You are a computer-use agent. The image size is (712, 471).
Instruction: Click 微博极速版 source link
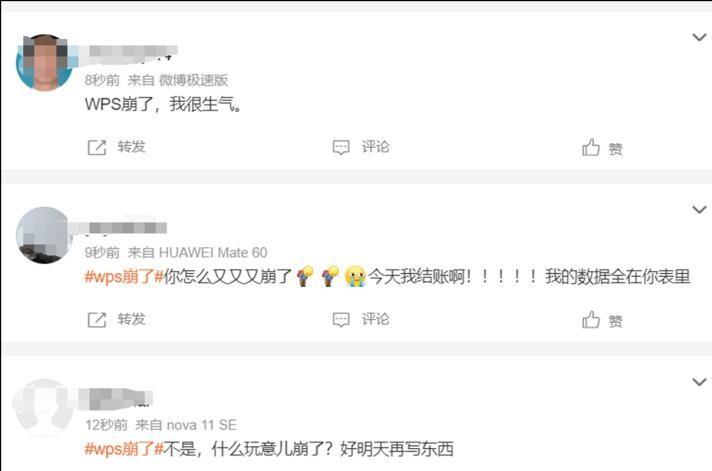click(x=193, y=80)
